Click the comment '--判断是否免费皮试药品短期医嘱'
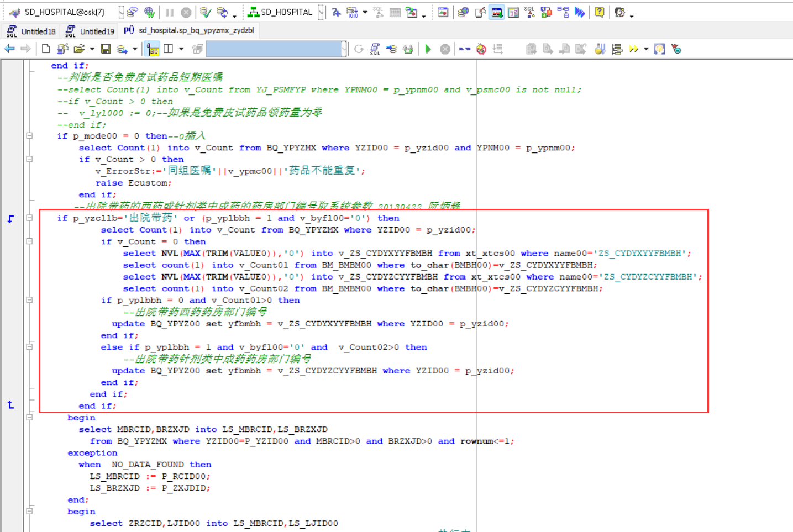The image size is (793, 532). pos(140,77)
